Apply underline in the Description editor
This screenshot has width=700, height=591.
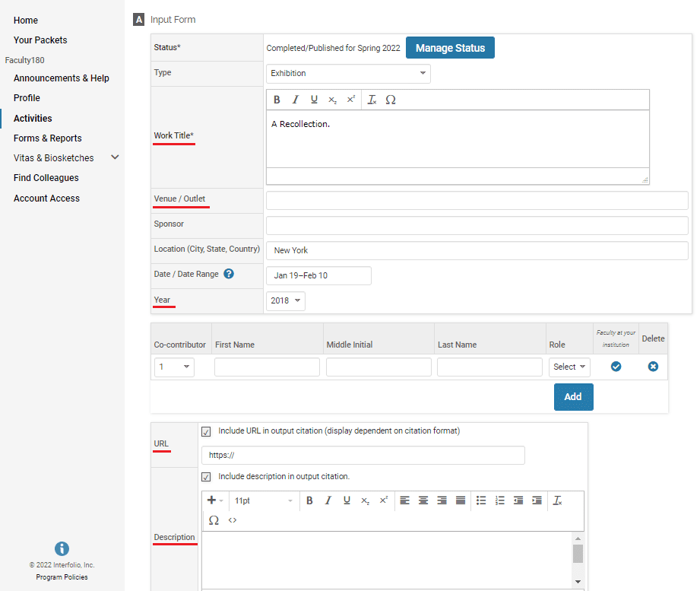[x=347, y=500]
